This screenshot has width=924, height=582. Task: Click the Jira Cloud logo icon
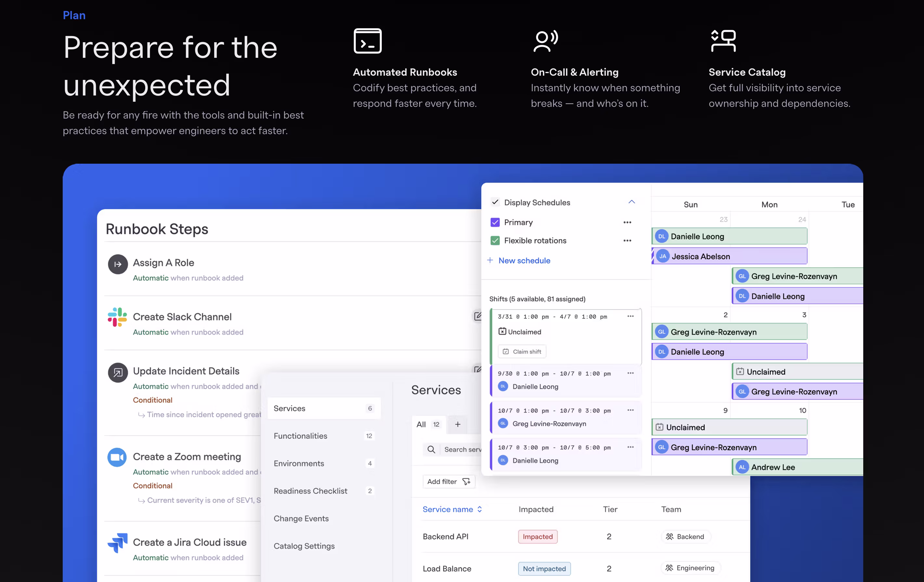117,542
